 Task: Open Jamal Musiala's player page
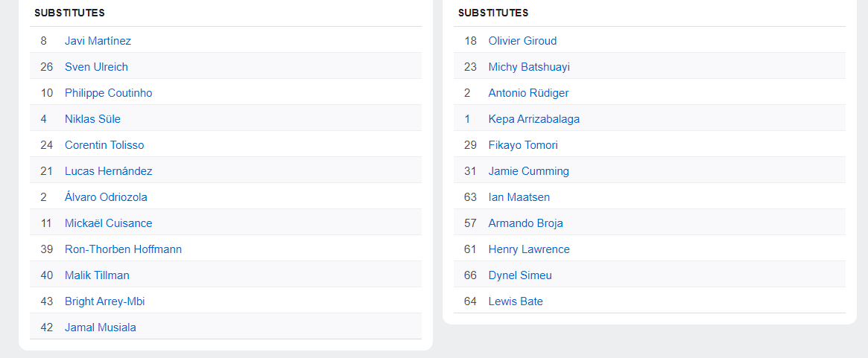(100, 327)
